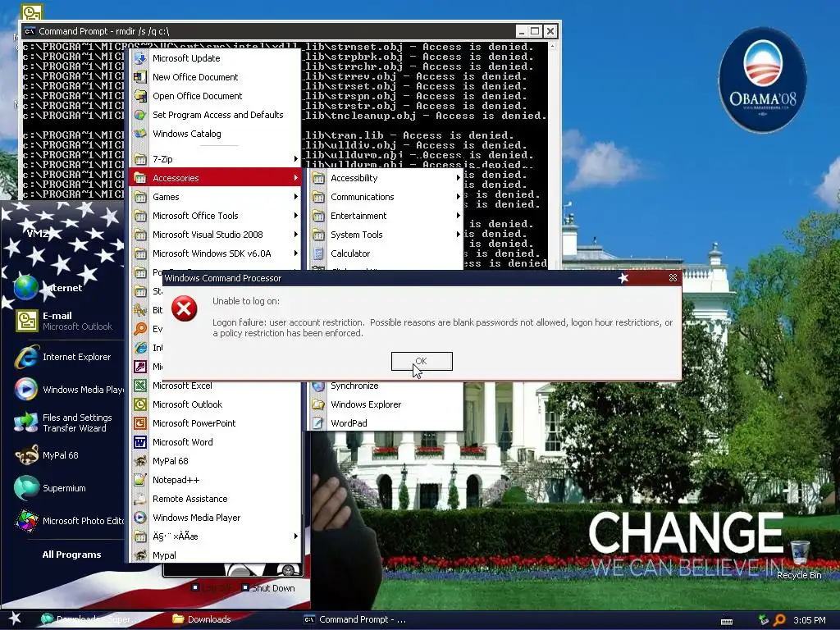Expand the Entertainment submenu arrow
Viewport: 840px width, 630px height.
pyautogui.click(x=458, y=216)
